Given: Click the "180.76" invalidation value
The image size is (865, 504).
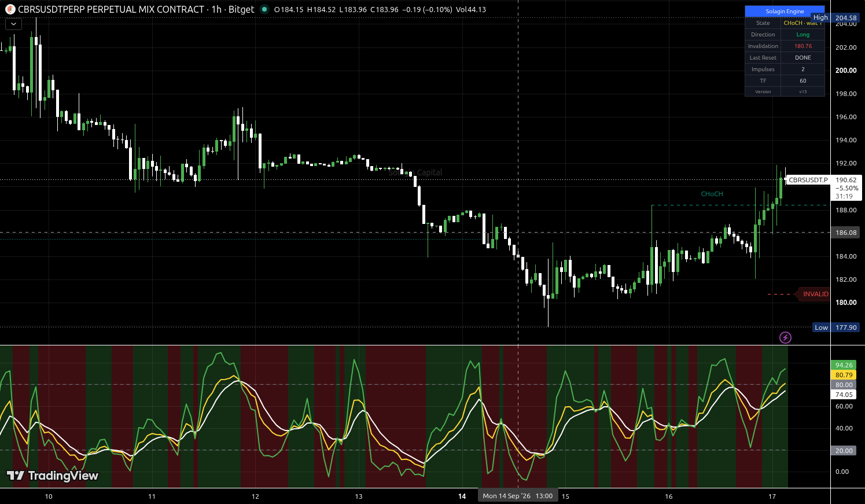Looking at the screenshot, I should pos(803,46).
